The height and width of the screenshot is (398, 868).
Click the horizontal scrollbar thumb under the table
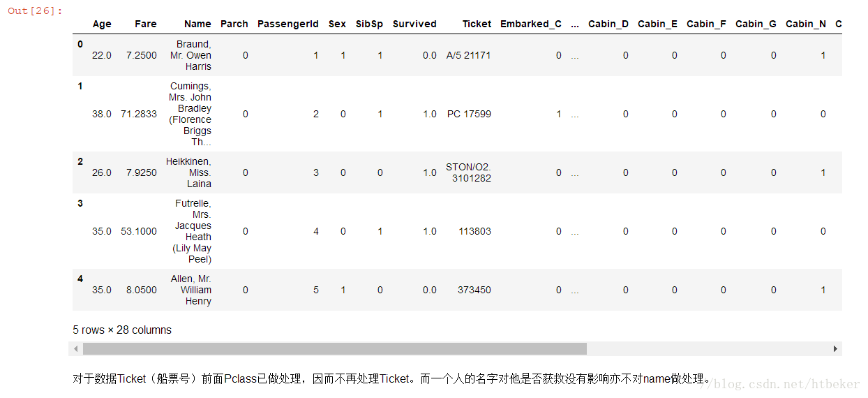335,348
